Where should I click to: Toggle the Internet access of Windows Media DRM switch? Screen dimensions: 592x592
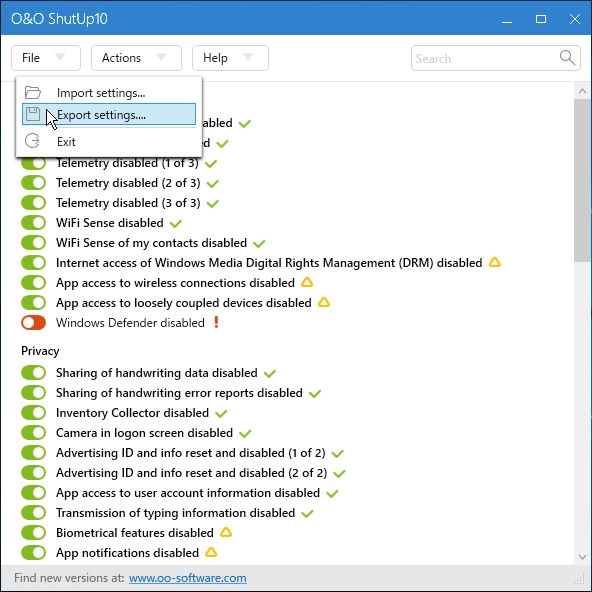point(33,263)
